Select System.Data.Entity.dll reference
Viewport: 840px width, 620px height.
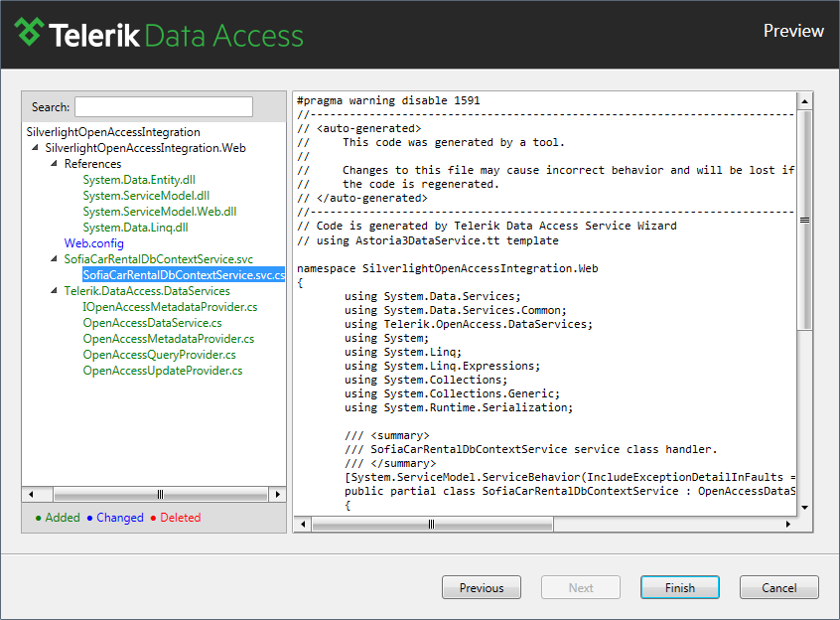pyautogui.click(x=139, y=180)
